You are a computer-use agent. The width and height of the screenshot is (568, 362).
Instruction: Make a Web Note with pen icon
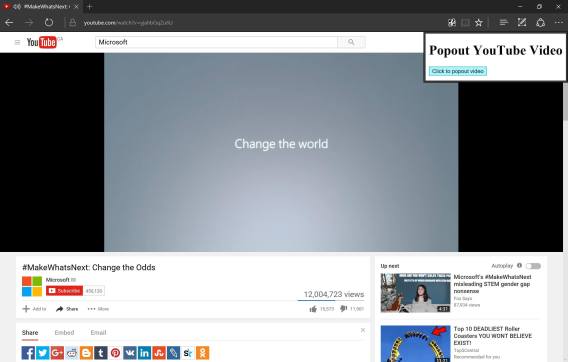522,22
